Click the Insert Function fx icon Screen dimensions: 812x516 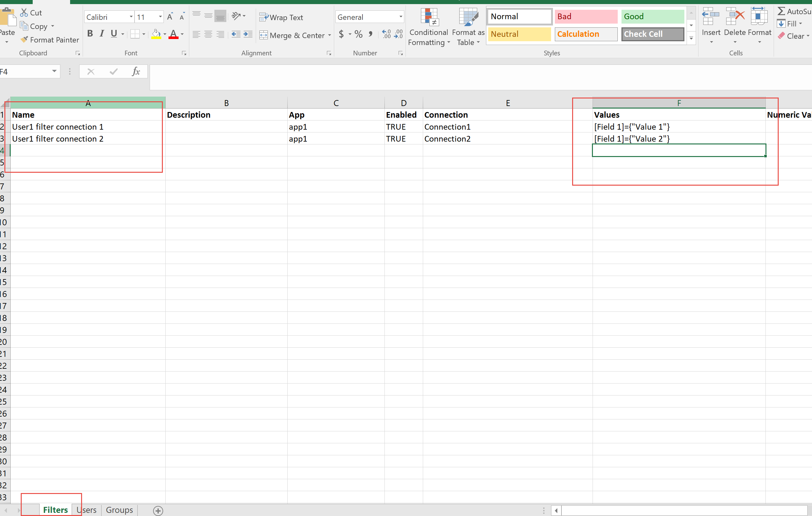tap(136, 71)
